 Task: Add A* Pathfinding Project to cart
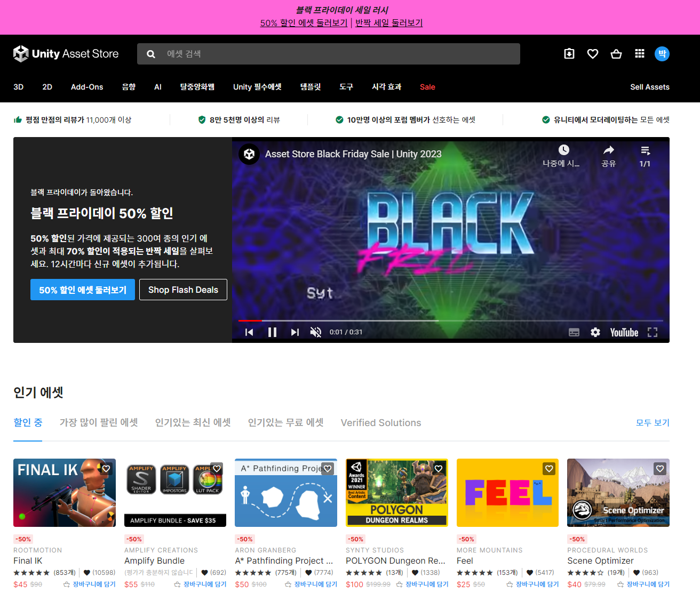coord(311,584)
